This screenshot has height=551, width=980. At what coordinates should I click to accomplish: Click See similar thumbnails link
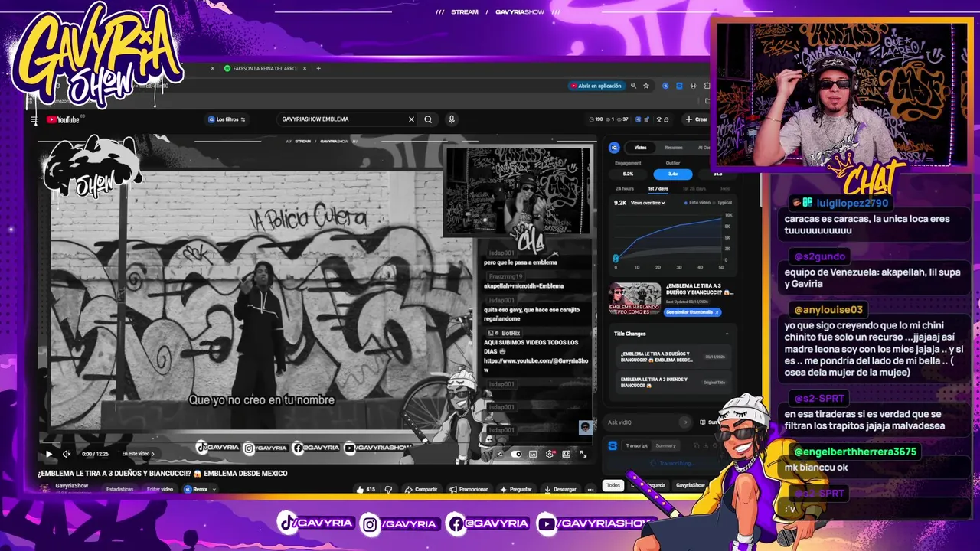(692, 312)
